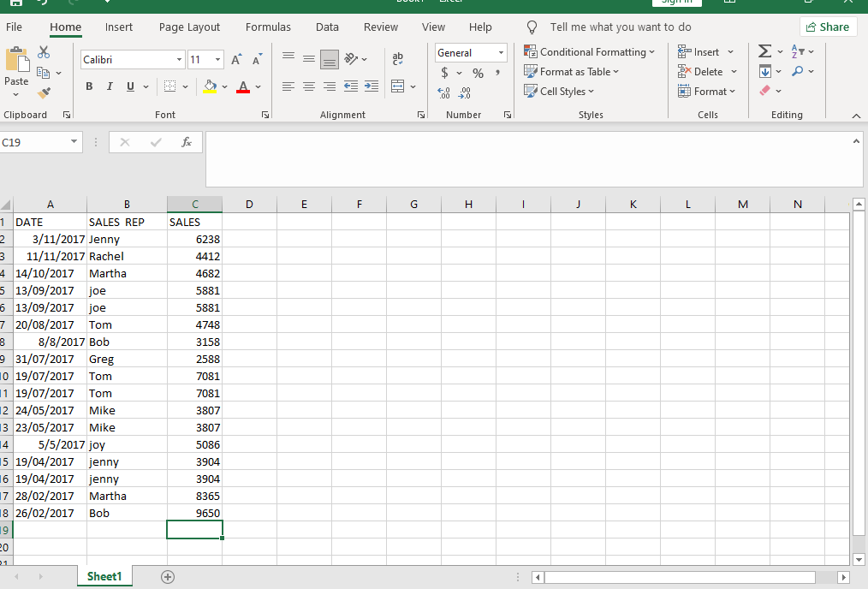The height and width of the screenshot is (589, 868).
Task: Click the Name Box showing C19
Action: coord(36,143)
